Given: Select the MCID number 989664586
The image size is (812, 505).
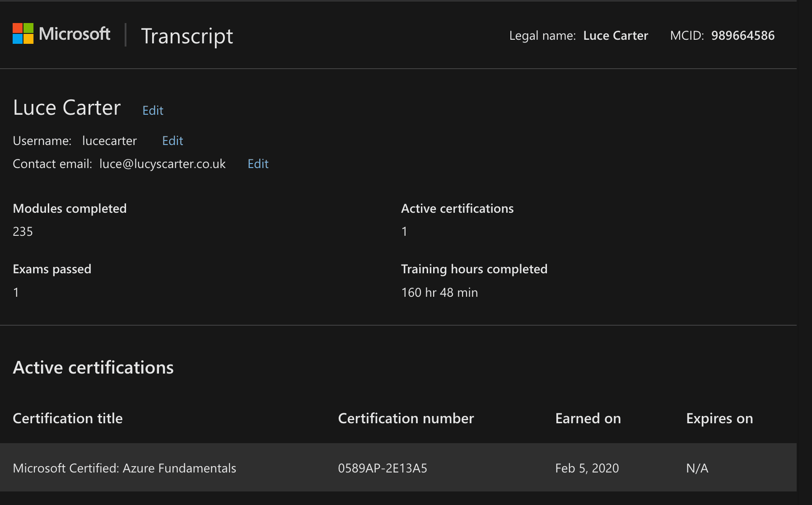Looking at the screenshot, I should point(743,35).
